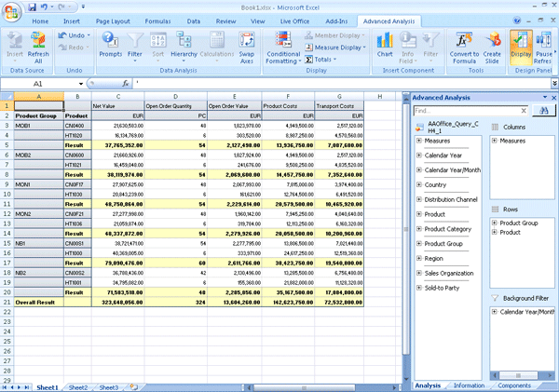Switch to the Sheet2 worksheet tab

click(78, 386)
